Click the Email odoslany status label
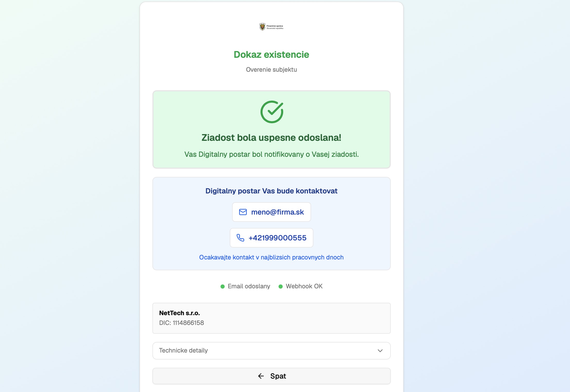Image resolution: width=570 pixels, height=392 pixels. coord(249,286)
